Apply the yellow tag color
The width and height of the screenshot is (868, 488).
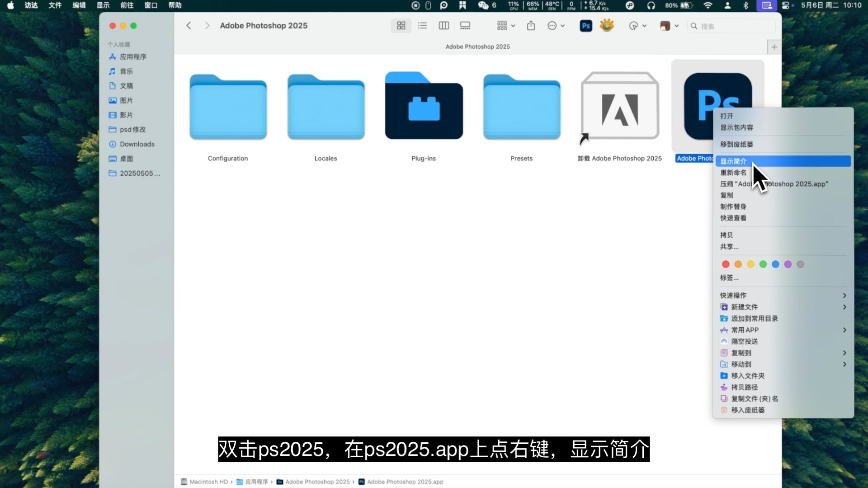(750, 264)
